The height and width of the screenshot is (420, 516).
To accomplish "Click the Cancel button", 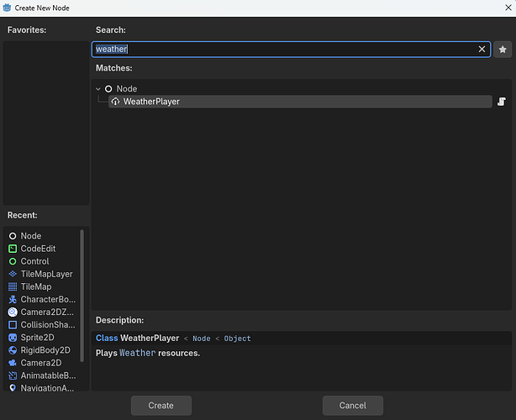I will (x=352, y=405).
